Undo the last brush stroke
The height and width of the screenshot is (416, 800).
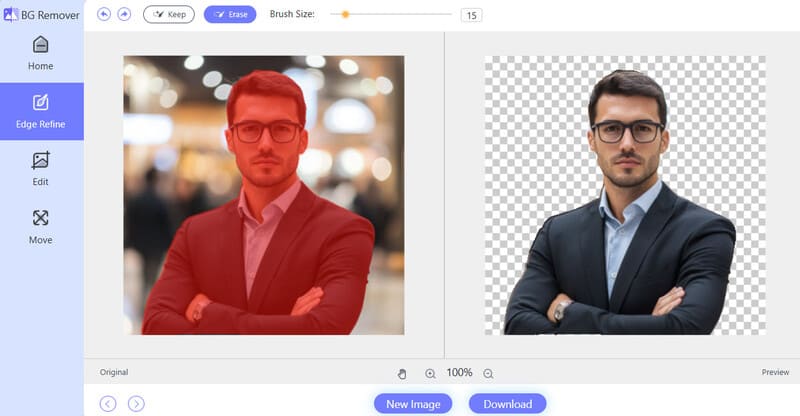(x=104, y=14)
